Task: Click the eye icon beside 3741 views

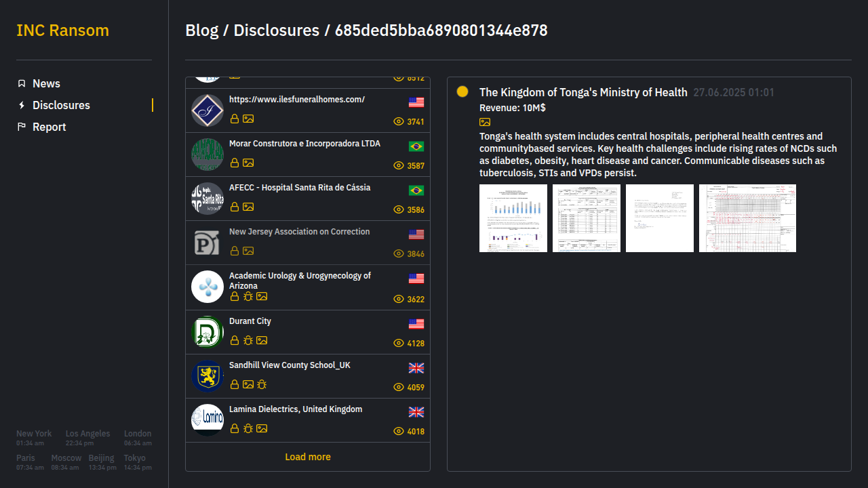Action: pyautogui.click(x=399, y=122)
